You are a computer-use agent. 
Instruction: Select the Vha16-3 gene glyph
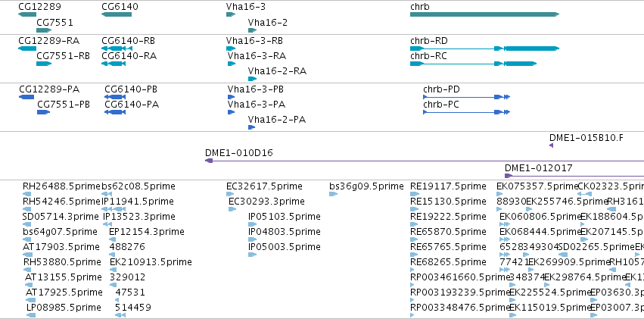click(231, 14)
